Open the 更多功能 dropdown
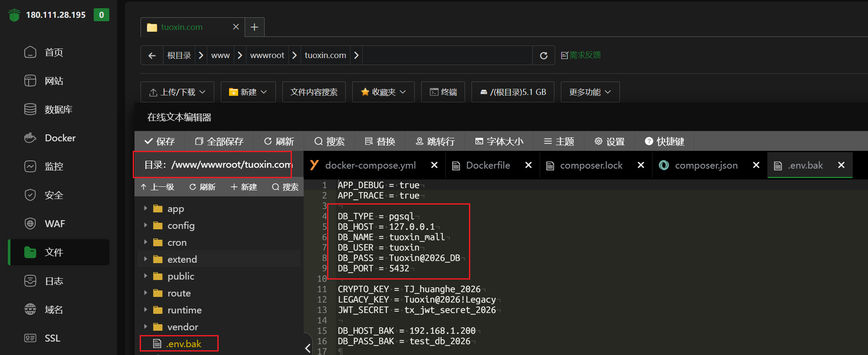868x355 pixels. pos(590,92)
